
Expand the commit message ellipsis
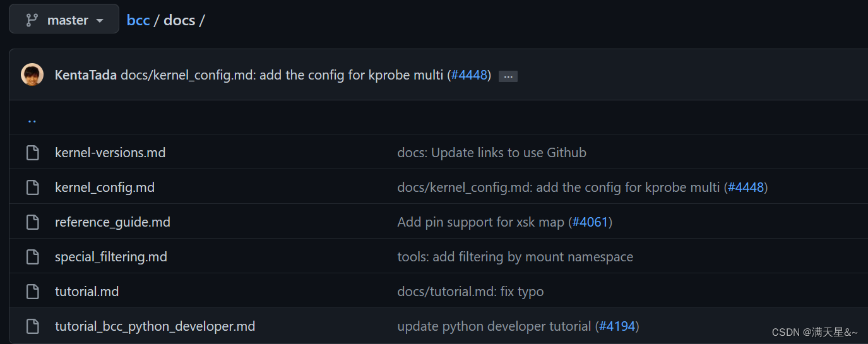[x=508, y=76]
